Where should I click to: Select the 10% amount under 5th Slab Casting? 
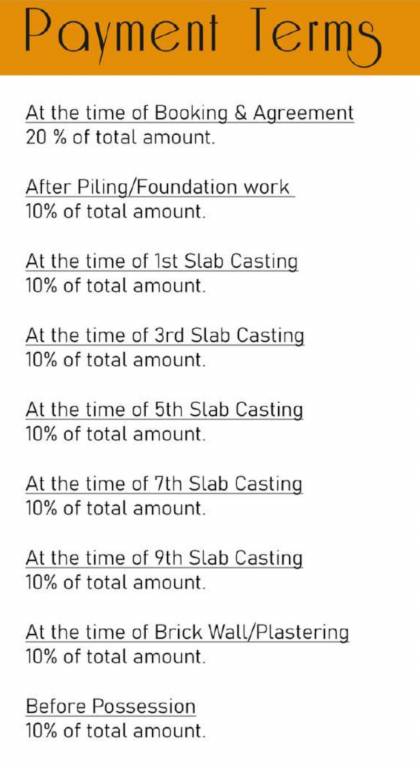point(116,434)
